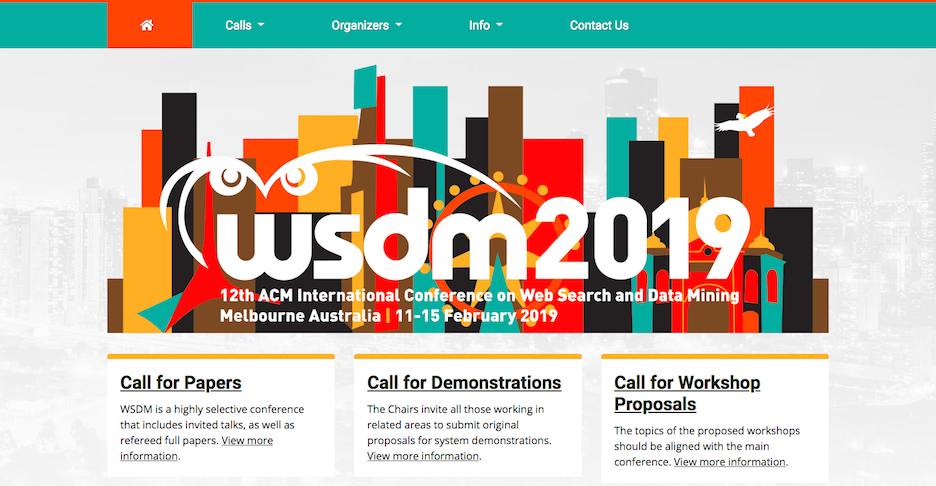
Task: Click 'The Chairs invite all those working' text
Action: pos(455,409)
